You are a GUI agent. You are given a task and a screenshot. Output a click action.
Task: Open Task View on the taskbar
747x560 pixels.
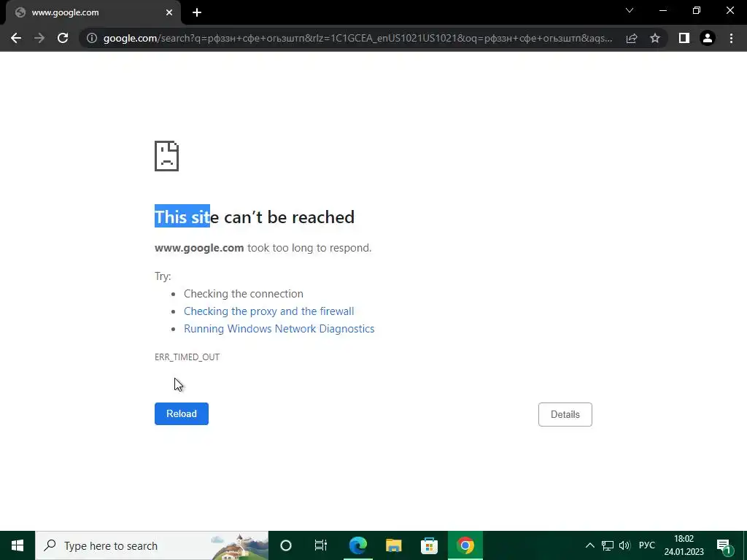321,545
